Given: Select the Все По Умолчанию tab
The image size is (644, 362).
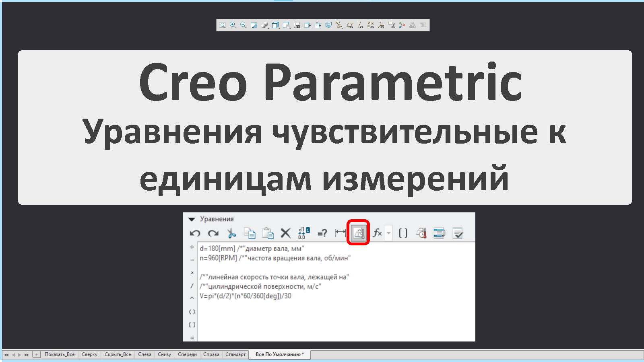Looking at the screenshot, I should coord(279,354).
